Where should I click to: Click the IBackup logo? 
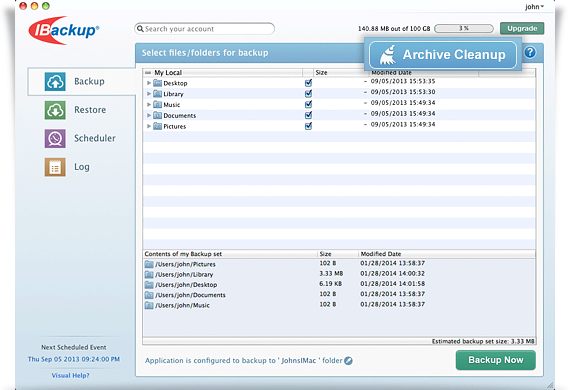[64, 31]
